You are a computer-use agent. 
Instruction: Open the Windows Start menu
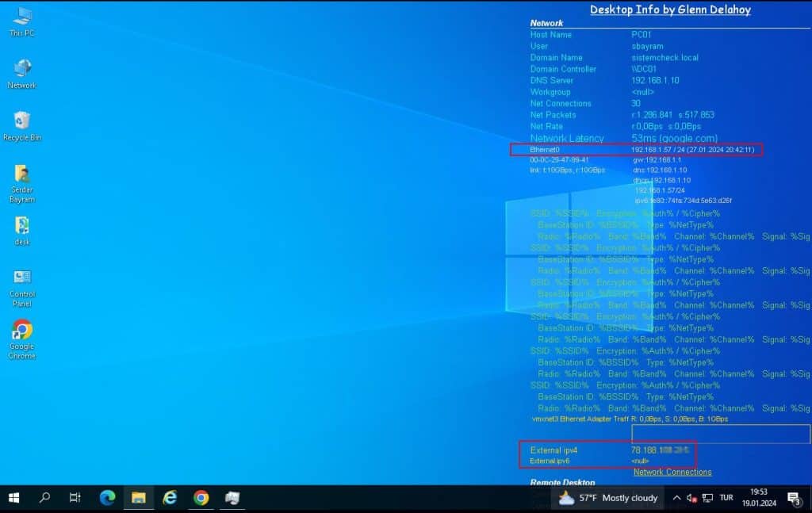click(13, 498)
